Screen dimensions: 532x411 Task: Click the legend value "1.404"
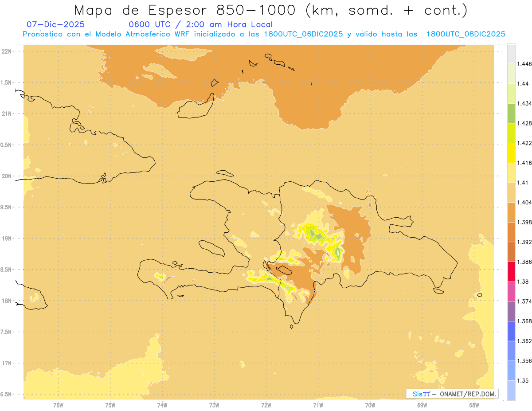[x=524, y=203]
